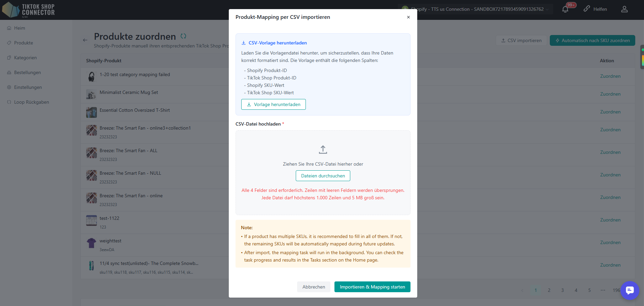
Task: Click the Vorlage herunterladen button
Action: (273, 104)
